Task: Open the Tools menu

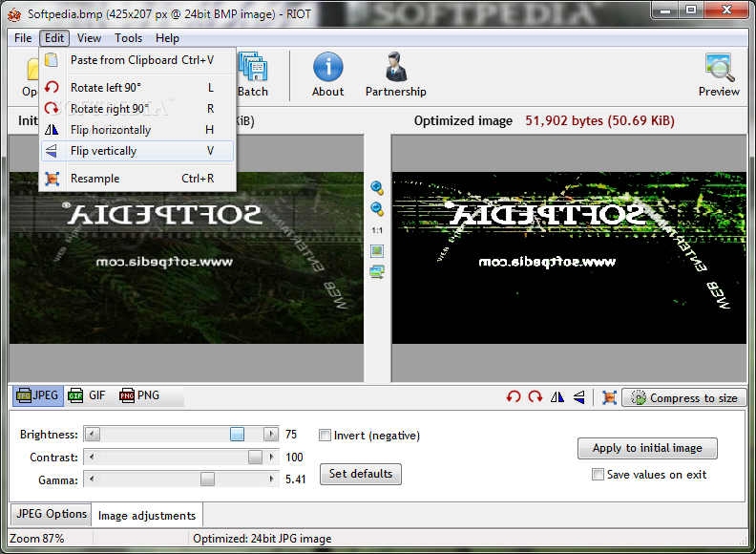Action: tap(128, 38)
